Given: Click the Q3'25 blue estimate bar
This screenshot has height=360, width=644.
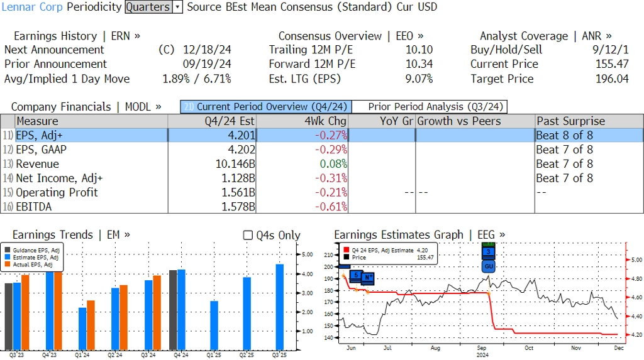Looking at the screenshot, I should point(280,307).
